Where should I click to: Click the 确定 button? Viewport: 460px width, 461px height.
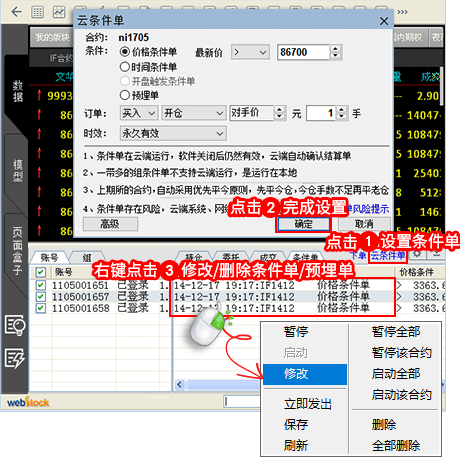pyautogui.click(x=303, y=224)
